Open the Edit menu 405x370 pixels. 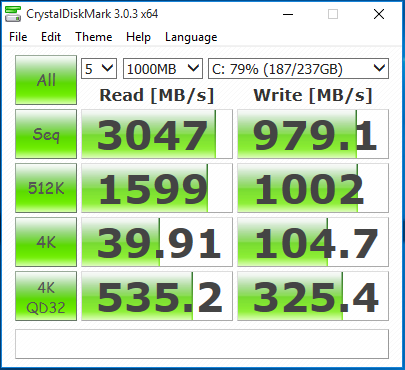click(x=51, y=37)
